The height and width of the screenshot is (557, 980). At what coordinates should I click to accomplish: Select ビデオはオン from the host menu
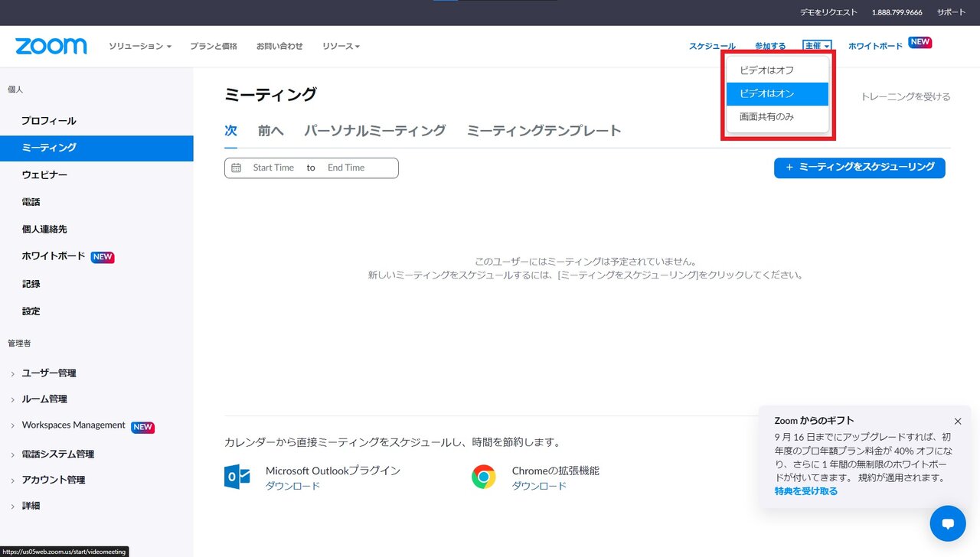click(x=777, y=93)
